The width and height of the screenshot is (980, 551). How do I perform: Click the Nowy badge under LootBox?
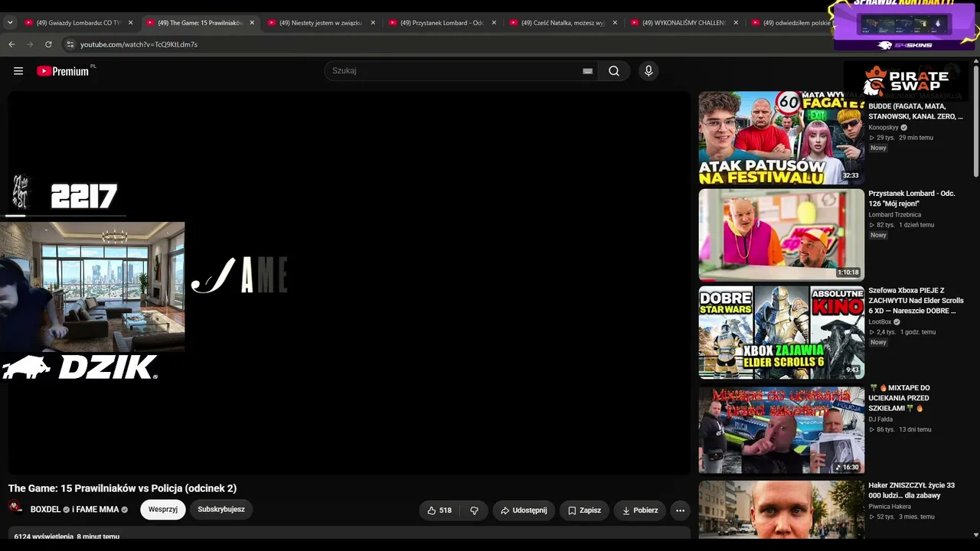878,342
